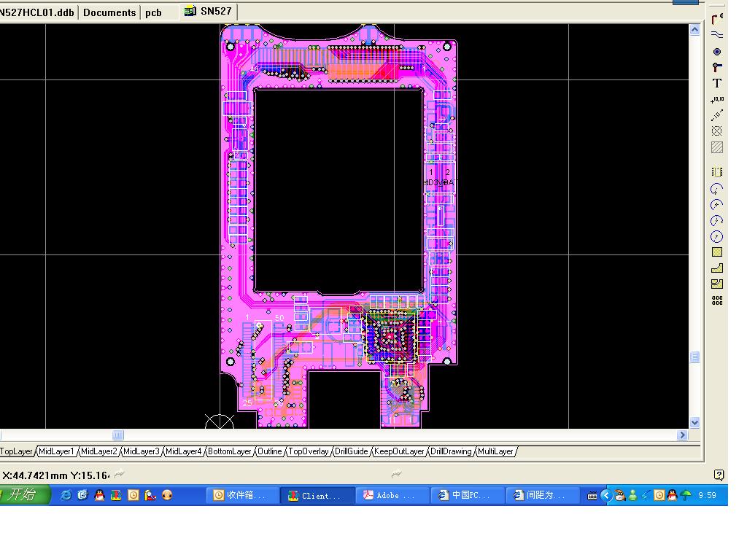The image size is (747, 560).
Task: Select the Place String text tool
Action: pyautogui.click(x=717, y=83)
